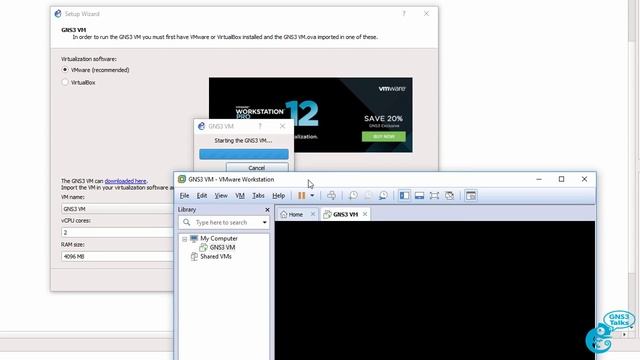Click the GNS3 icon on the progress dialog title bar
This screenshot has width=640, height=360.
tap(201, 126)
